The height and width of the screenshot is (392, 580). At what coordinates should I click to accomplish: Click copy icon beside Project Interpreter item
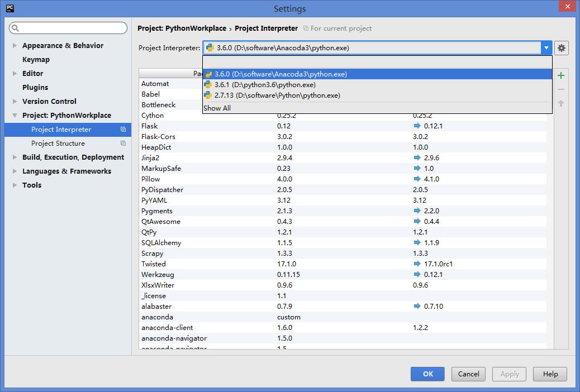point(123,130)
